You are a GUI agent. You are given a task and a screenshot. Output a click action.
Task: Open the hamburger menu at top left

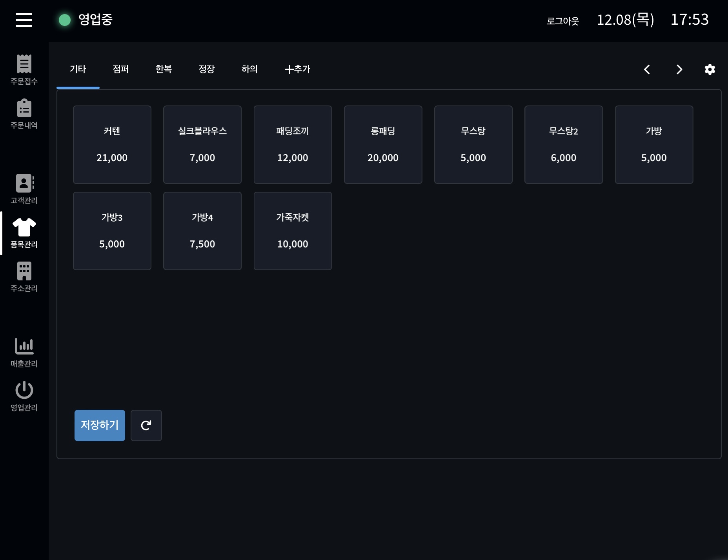click(24, 20)
